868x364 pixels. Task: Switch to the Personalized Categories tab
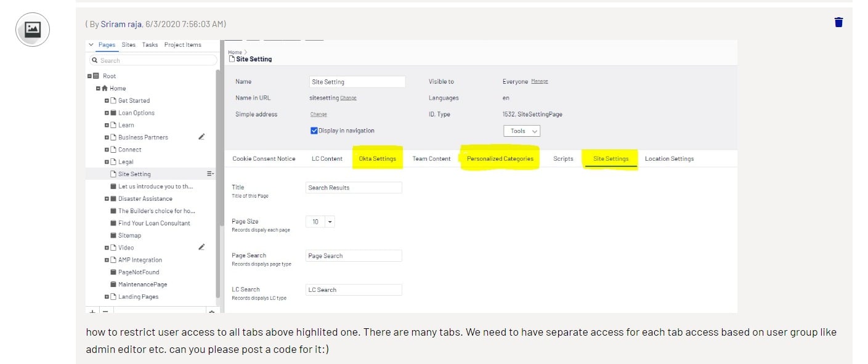click(500, 159)
